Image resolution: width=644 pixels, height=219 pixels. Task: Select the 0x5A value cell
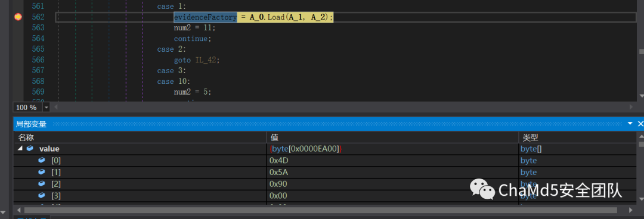(x=392, y=172)
